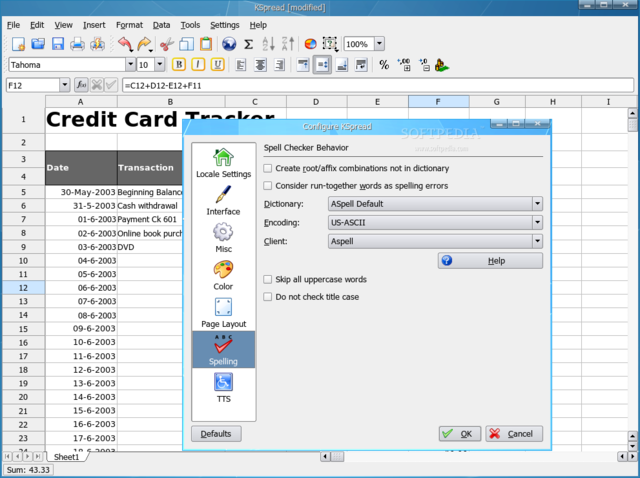Center cell text horizontally
The image size is (640, 478).
(260, 64)
